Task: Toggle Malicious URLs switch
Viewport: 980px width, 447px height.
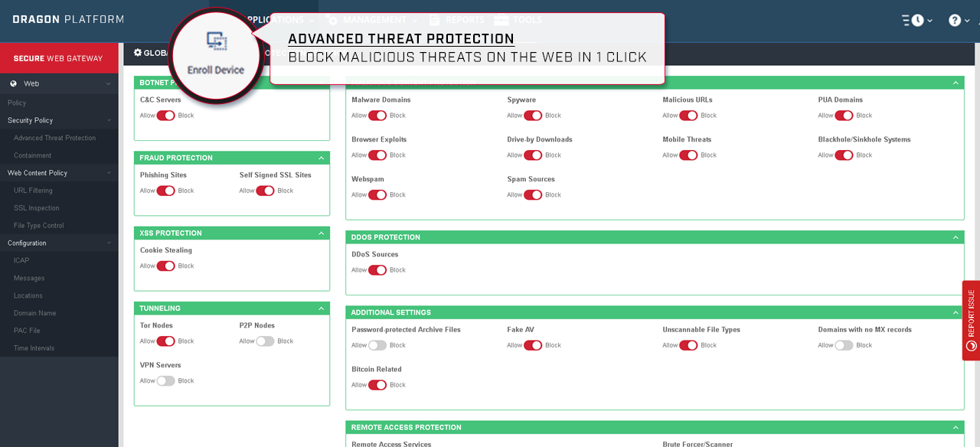Action: coord(688,116)
